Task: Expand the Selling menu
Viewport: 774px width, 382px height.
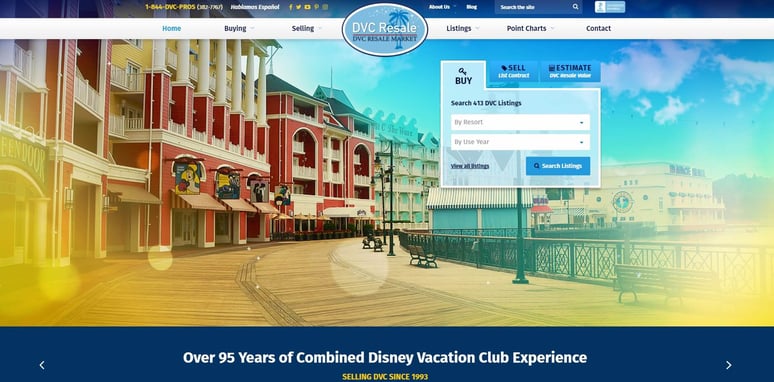Action: point(306,29)
